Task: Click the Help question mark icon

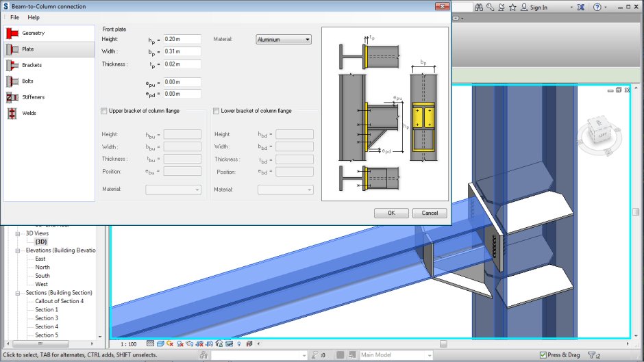Action: pyautogui.click(x=597, y=8)
